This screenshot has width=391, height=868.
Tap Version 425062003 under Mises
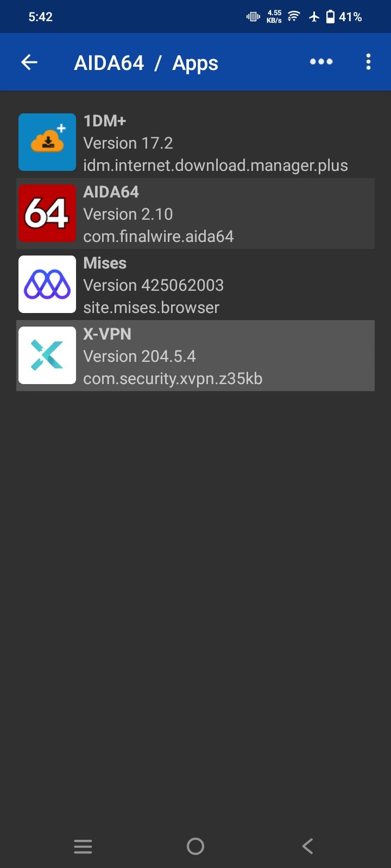click(154, 285)
